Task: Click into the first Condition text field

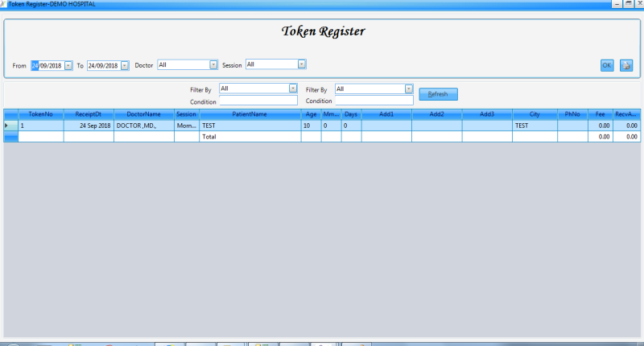Action: tap(258, 101)
